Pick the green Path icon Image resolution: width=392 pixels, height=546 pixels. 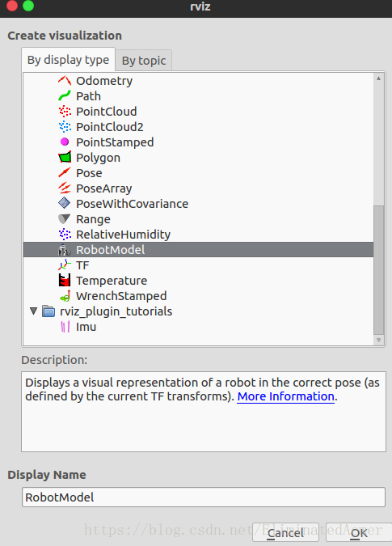(x=65, y=96)
